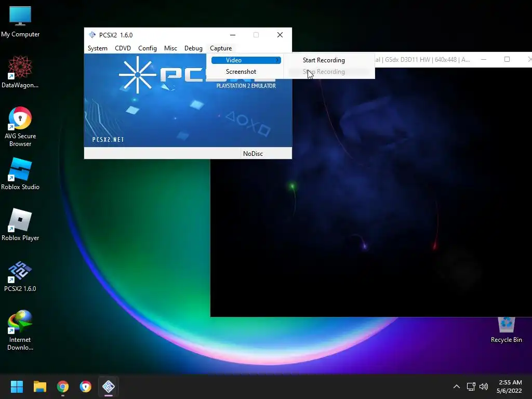Expand the Video submenu entry
This screenshot has width=532, height=399.
coord(246,60)
